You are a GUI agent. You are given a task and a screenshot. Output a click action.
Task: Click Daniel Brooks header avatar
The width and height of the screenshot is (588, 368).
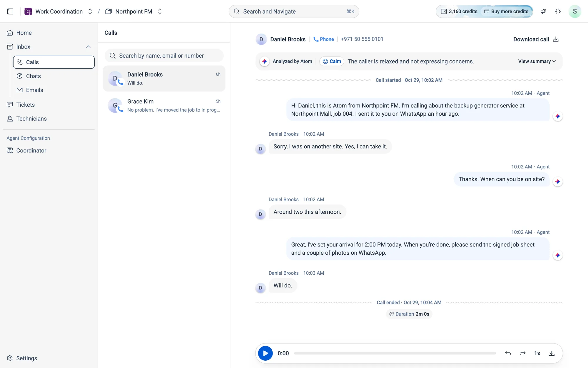pos(261,39)
